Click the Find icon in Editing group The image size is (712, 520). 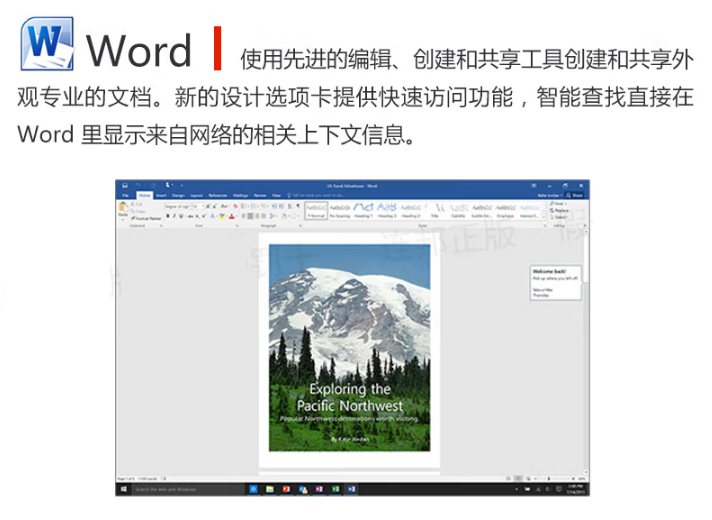coord(560,203)
